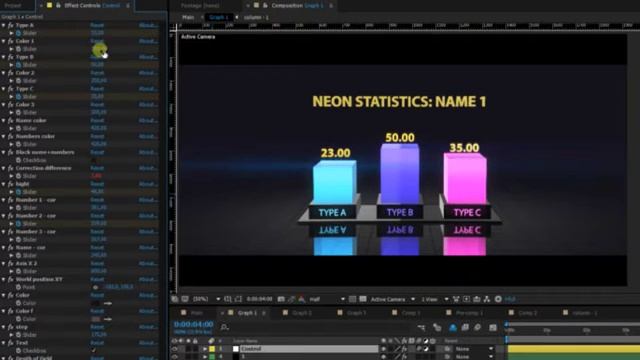Click the snapshot camera icon in the viewer footer
Viewport: 640px width, 360px height.
(x=281, y=299)
